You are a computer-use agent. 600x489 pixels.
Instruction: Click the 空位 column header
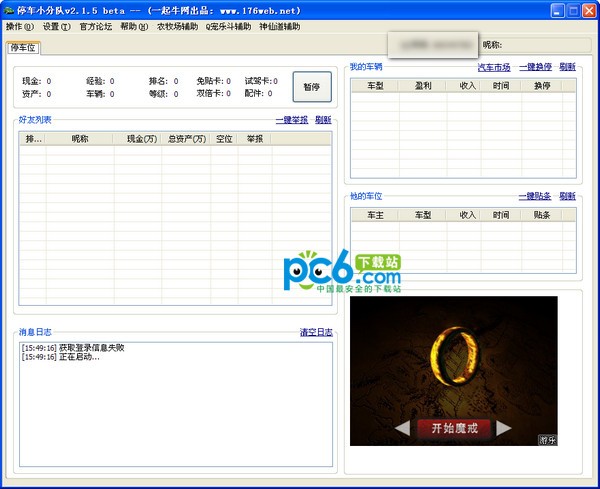tap(224, 139)
